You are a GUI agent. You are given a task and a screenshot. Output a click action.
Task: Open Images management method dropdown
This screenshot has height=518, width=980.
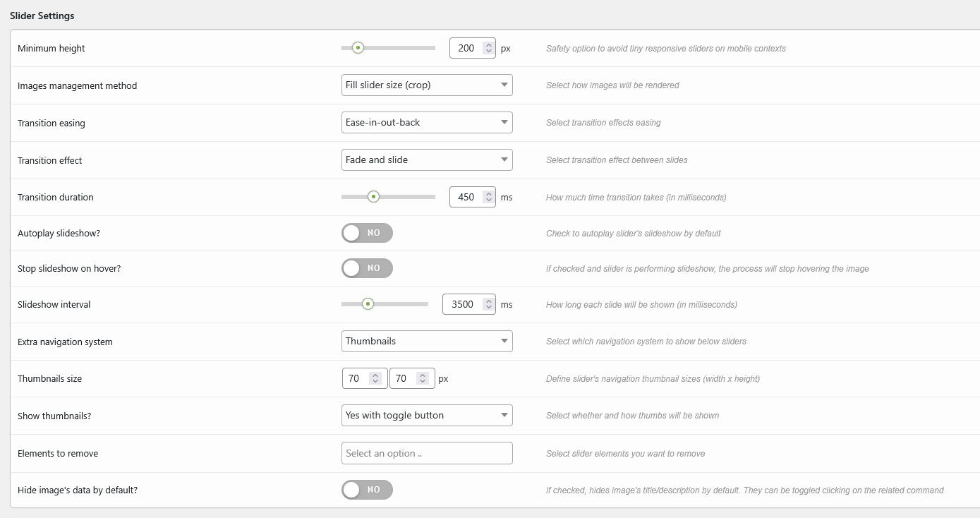coord(426,85)
